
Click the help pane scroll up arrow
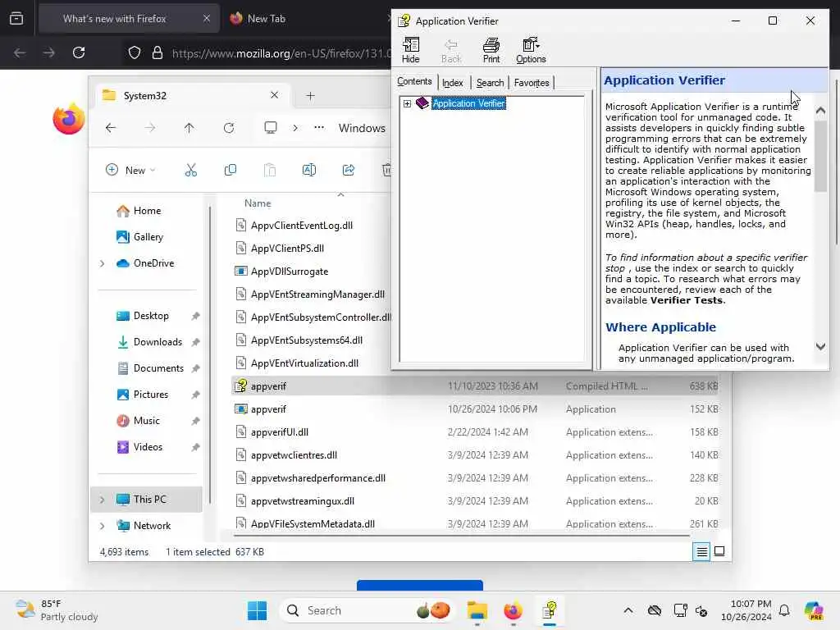tap(820, 111)
